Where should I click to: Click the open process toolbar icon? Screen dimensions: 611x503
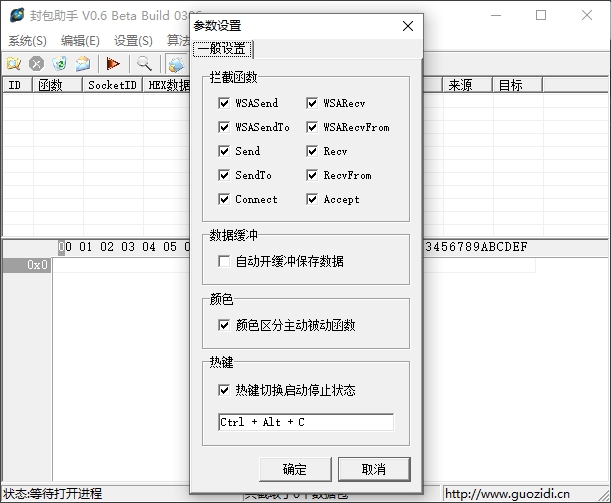[14, 64]
